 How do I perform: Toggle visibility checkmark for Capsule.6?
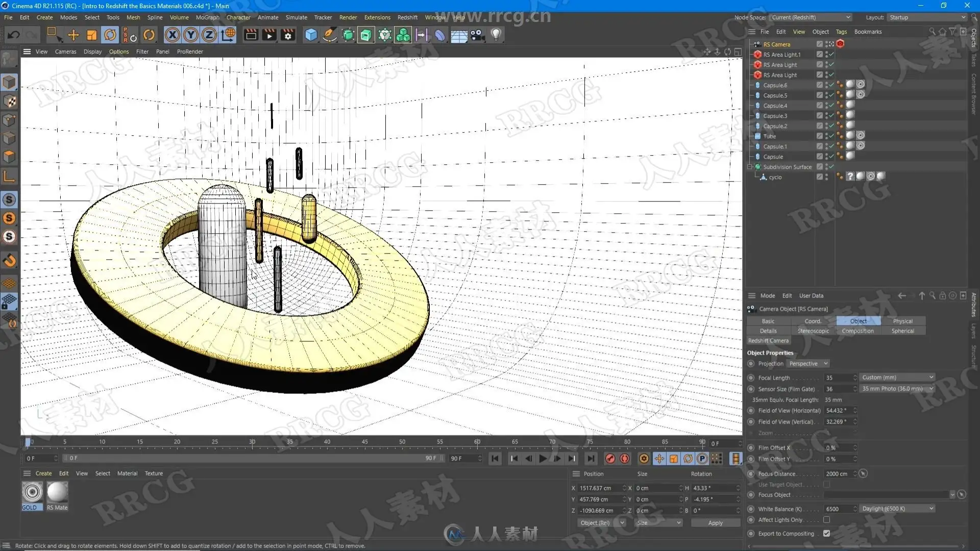click(831, 85)
